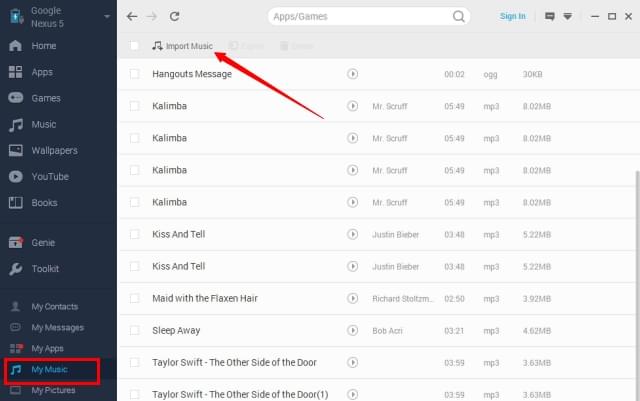Open the title bar dropdown menu arrow
640x401 pixels.
(x=568, y=16)
